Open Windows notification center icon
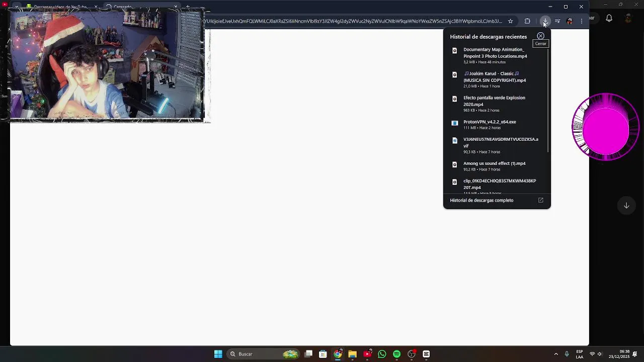 636,354
